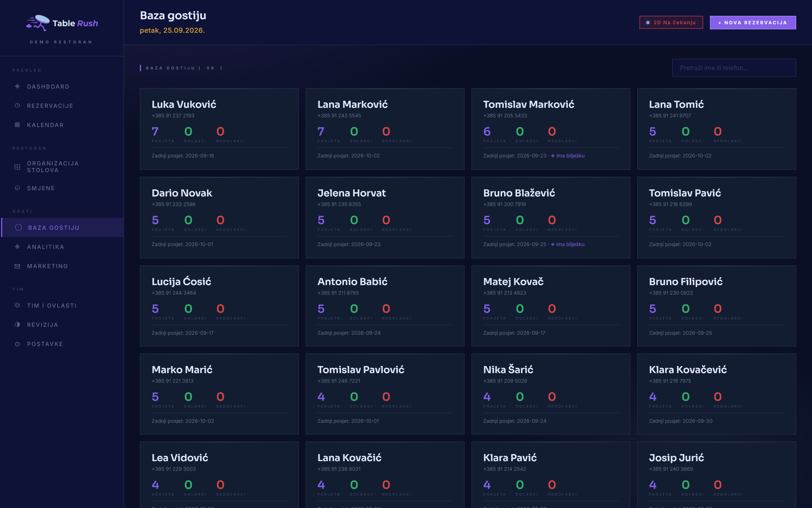Click the Organizacija stolova table icon

pos(17,167)
